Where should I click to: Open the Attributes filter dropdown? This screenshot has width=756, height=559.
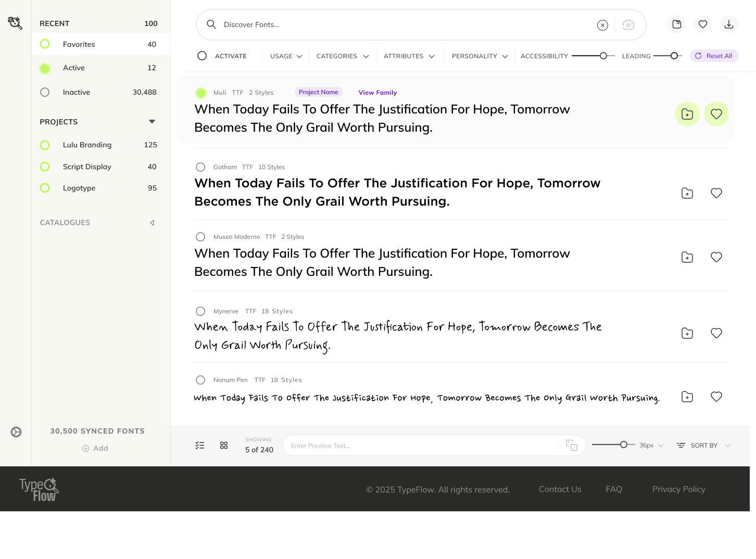point(409,56)
